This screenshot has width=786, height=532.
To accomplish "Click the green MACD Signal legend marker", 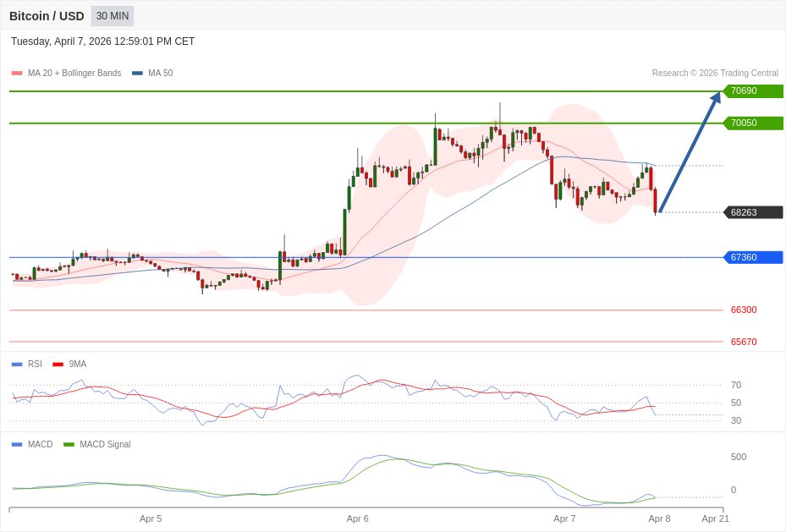I will coord(69,445).
